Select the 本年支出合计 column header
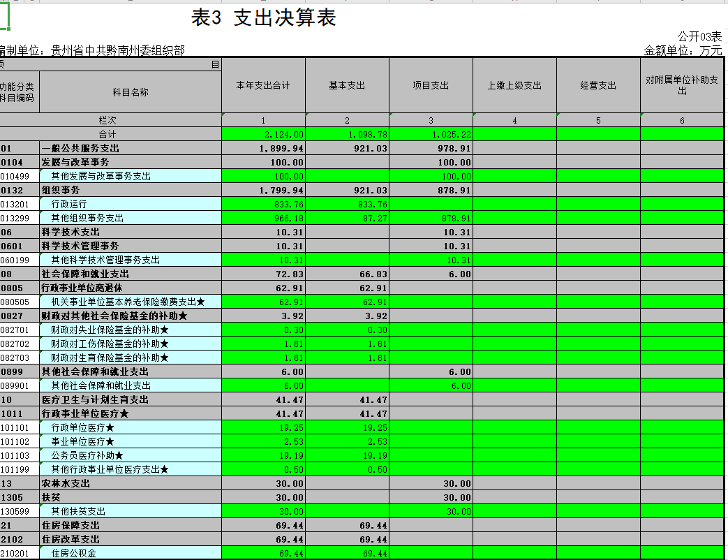 tap(262, 85)
